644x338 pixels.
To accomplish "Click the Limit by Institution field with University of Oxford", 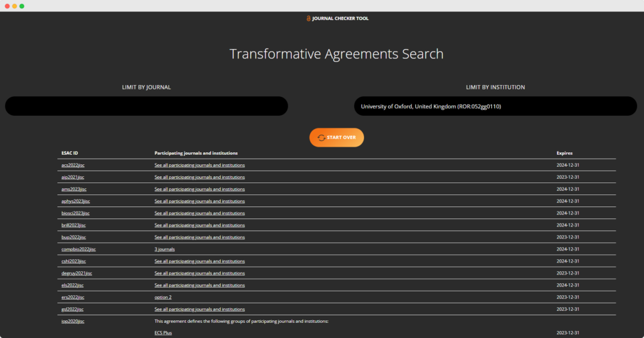I will pyautogui.click(x=496, y=106).
